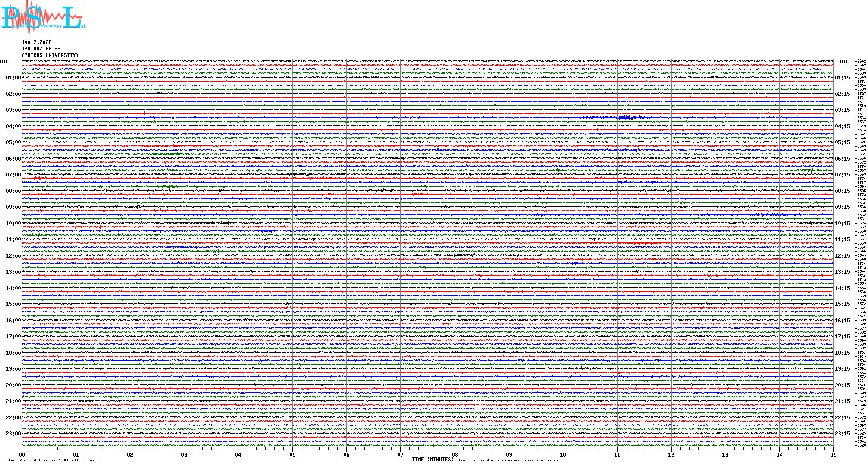Click the TIME (MINUTES) axis title

click(x=432, y=460)
